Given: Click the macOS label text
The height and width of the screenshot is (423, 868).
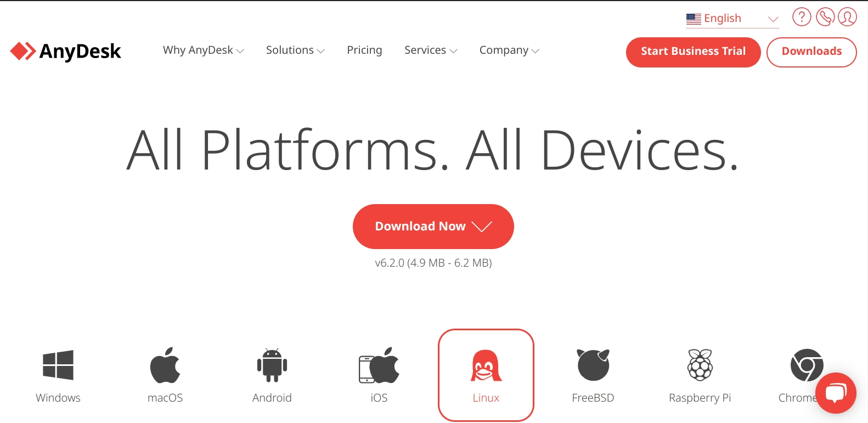Looking at the screenshot, I should click(x=165, y=398).
